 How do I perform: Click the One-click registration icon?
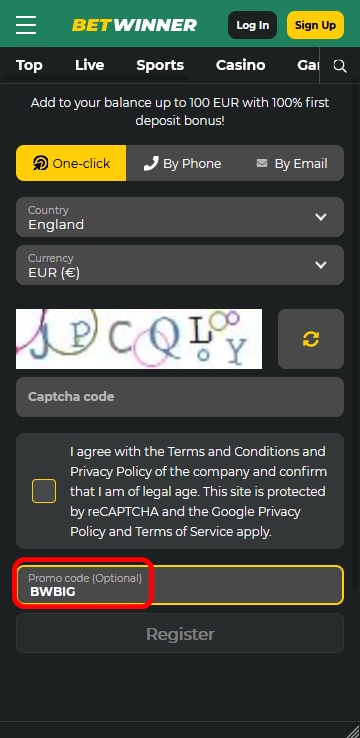[x=41, y=163]
